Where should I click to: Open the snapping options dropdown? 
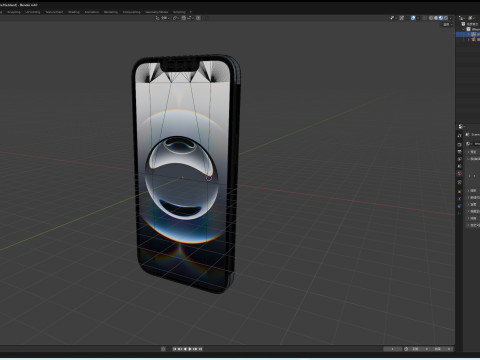click(x=189, y=18)
